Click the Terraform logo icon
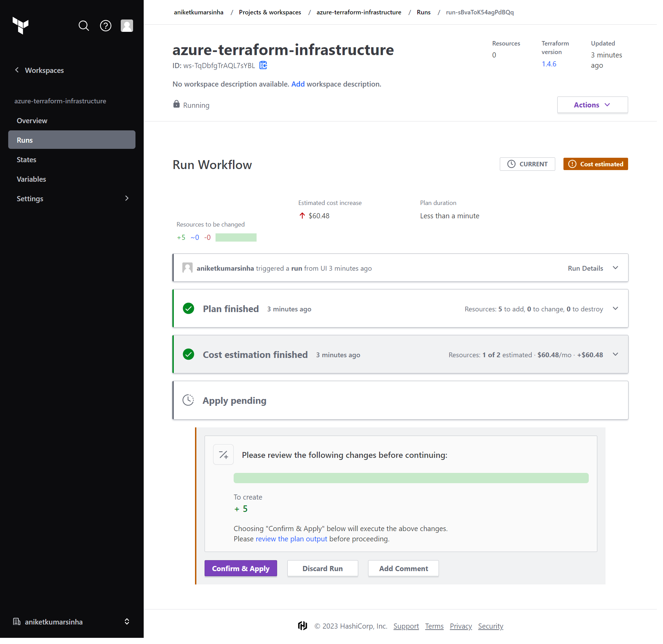663x644 pixels. point(21,26)
